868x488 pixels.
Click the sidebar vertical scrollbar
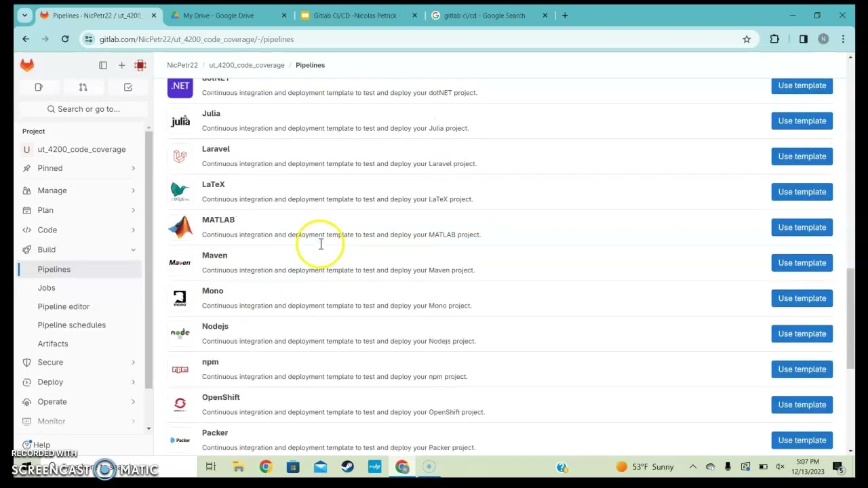click(x=149, y=261)
